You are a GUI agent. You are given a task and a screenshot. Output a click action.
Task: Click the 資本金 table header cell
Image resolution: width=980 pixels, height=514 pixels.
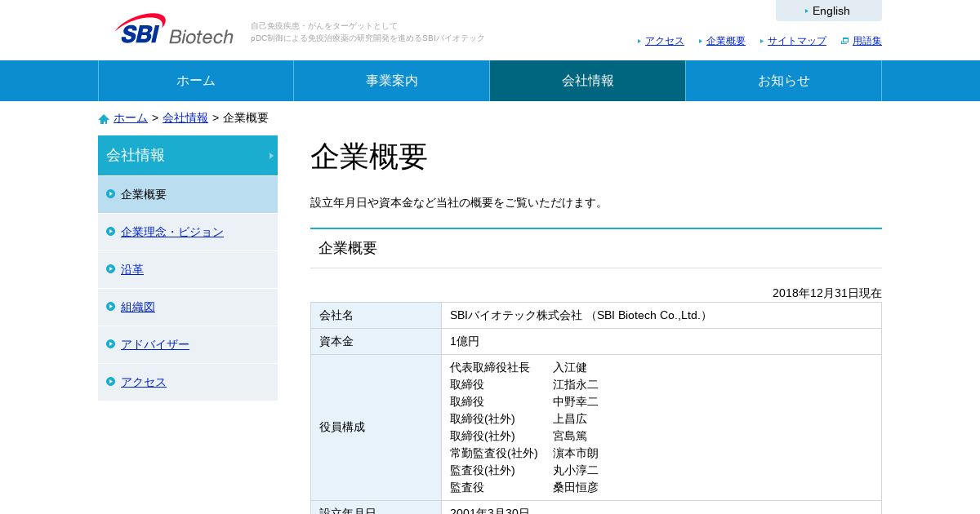click(x=376, y=342)
